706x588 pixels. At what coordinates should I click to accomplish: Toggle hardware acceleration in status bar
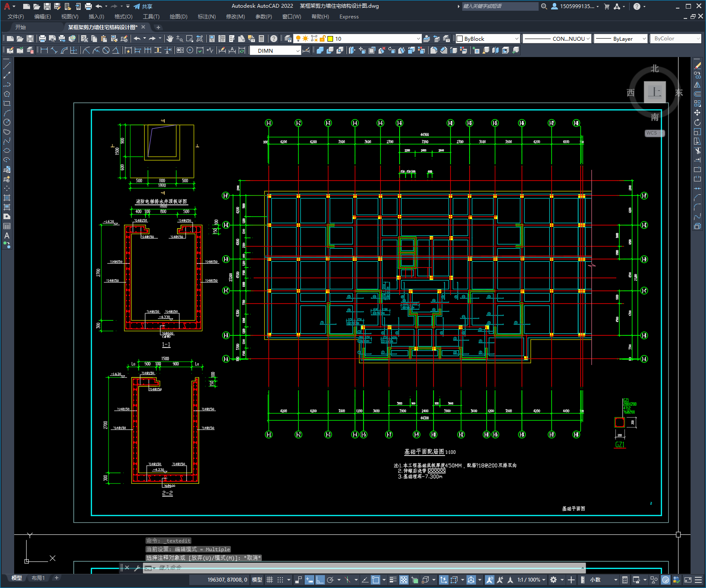click(x=666, y=580)
